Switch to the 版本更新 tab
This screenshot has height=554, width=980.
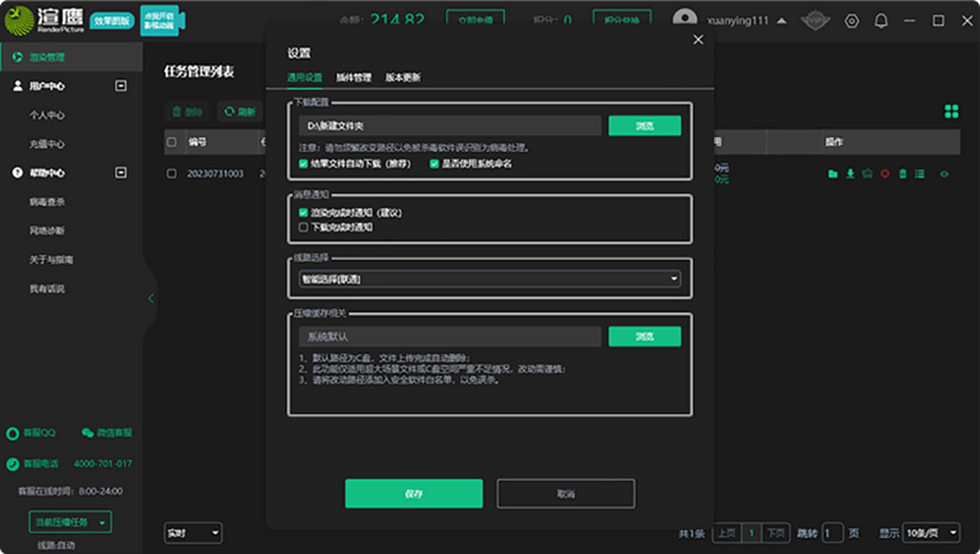point(403,78)
